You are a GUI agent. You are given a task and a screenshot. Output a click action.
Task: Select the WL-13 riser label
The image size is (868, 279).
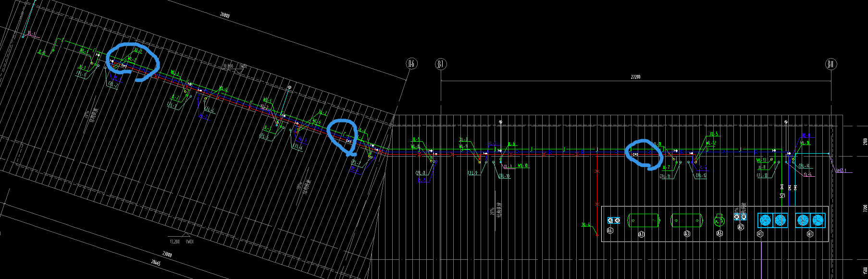point(761,160)
